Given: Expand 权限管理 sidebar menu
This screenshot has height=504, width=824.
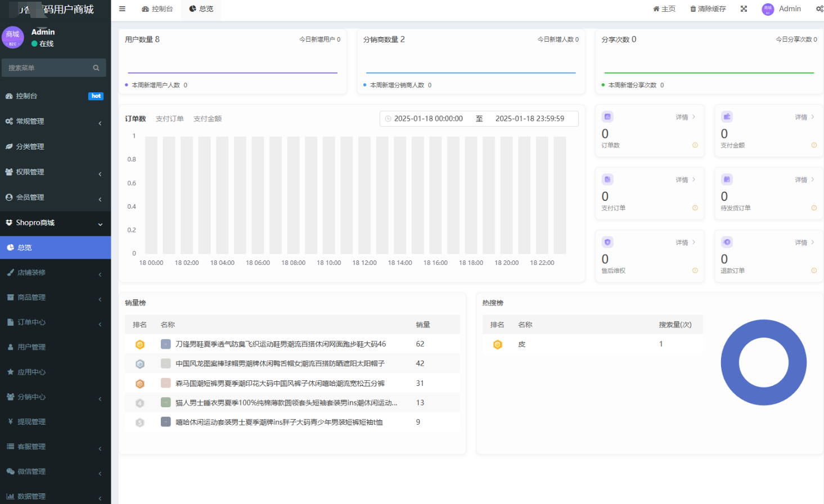Looking at the screenshot, I should (55, 172).
